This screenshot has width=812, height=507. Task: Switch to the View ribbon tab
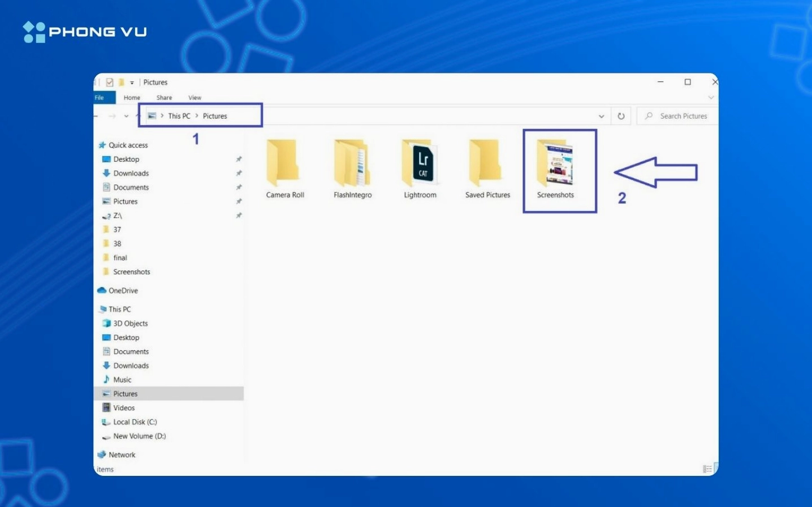point(195,98)
